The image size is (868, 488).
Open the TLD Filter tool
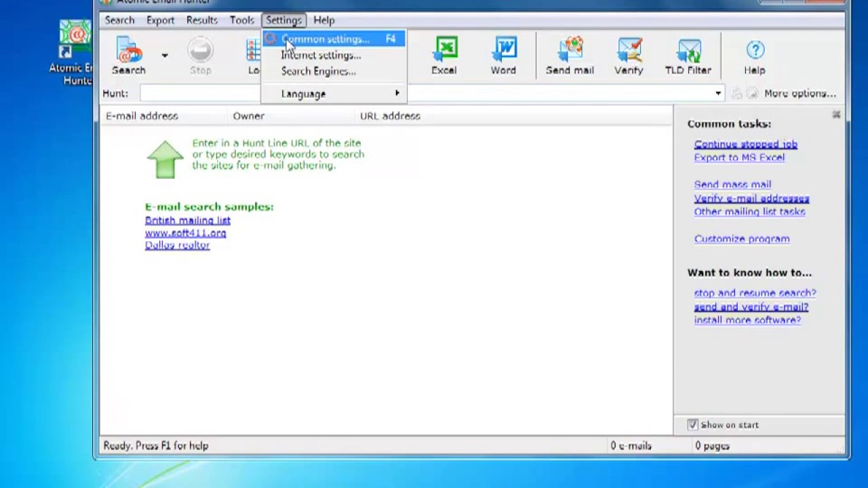pos(688,56)
